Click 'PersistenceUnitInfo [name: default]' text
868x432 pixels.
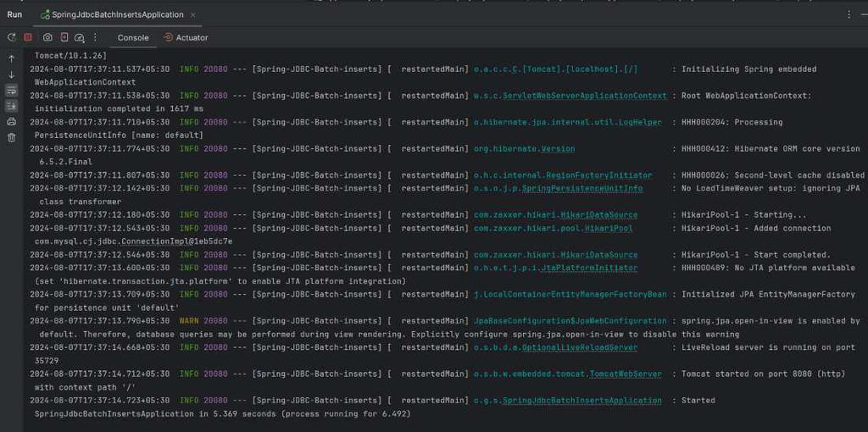coord(119,136)
